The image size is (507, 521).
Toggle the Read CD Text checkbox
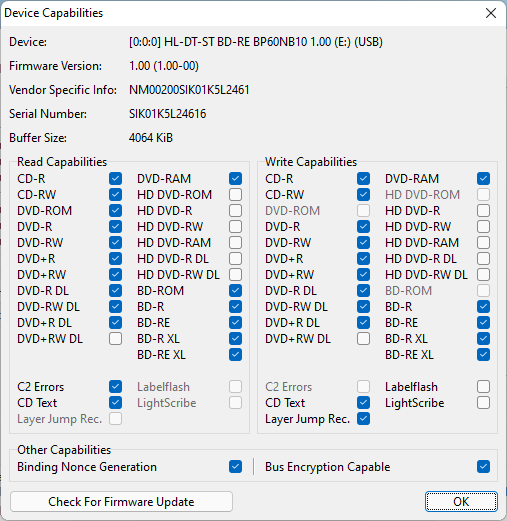tap(115, 402)
